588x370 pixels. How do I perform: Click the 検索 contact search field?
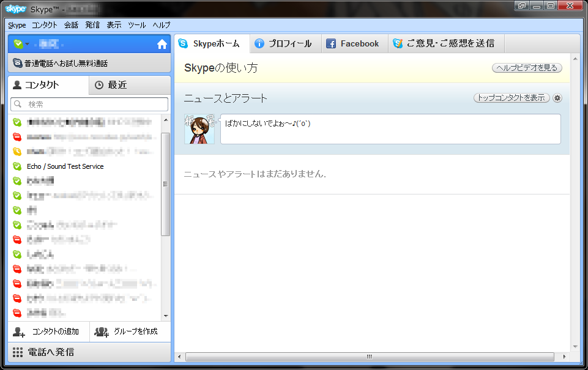coord(89,104)
